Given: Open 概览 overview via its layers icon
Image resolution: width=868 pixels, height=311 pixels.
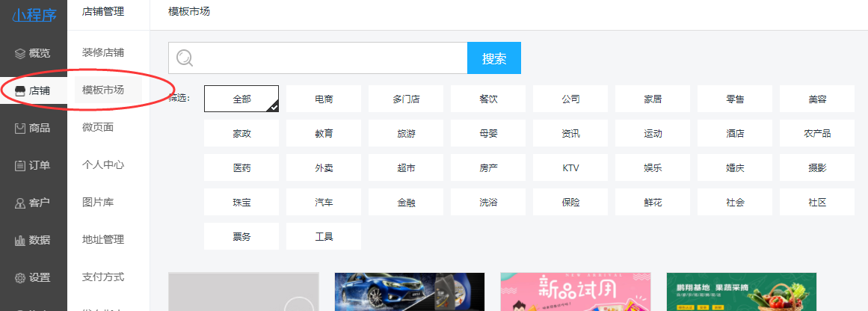Looking at the screenshot, I should pos(20,54).
